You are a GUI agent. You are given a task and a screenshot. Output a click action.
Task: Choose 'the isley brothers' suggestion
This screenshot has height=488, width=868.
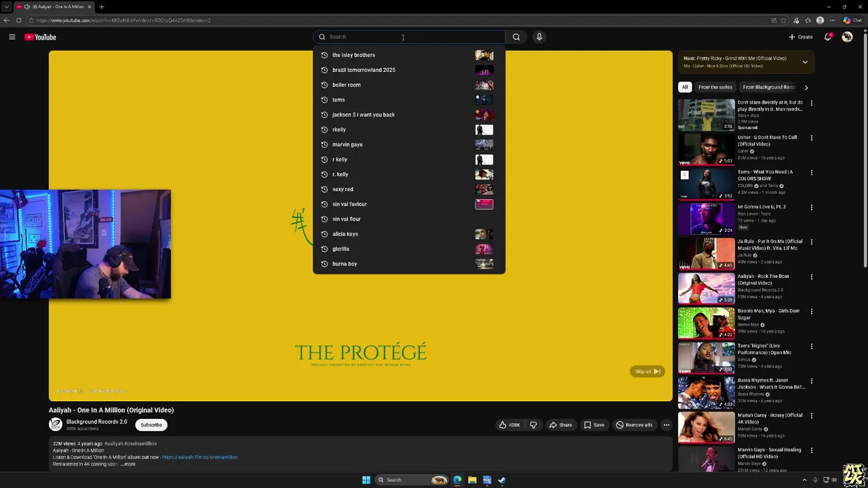409,55
